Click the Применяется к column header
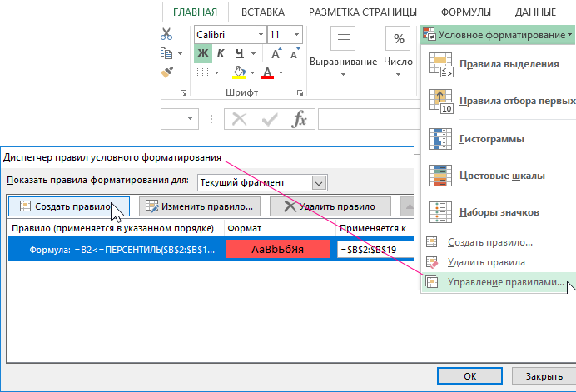Viewport: 576px width, 392px height. coord(373,228)
